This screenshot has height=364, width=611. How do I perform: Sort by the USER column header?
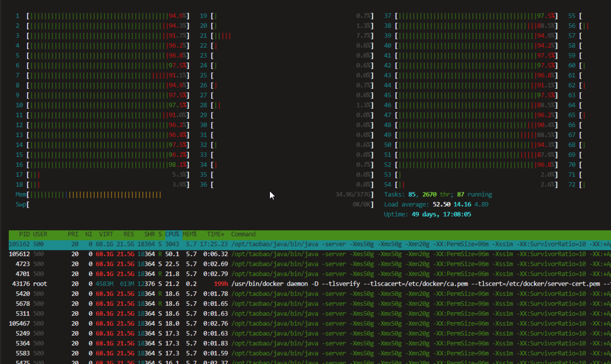click(40, 234)
